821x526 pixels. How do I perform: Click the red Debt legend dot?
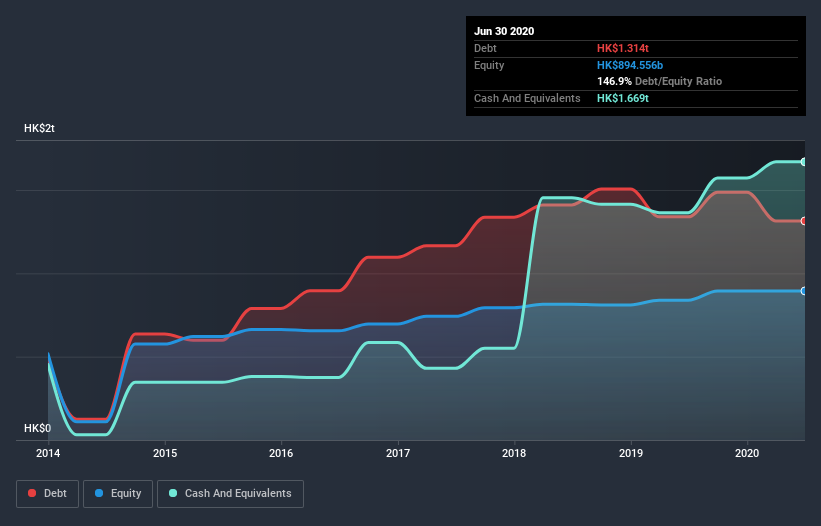click(x=32, y=493)
